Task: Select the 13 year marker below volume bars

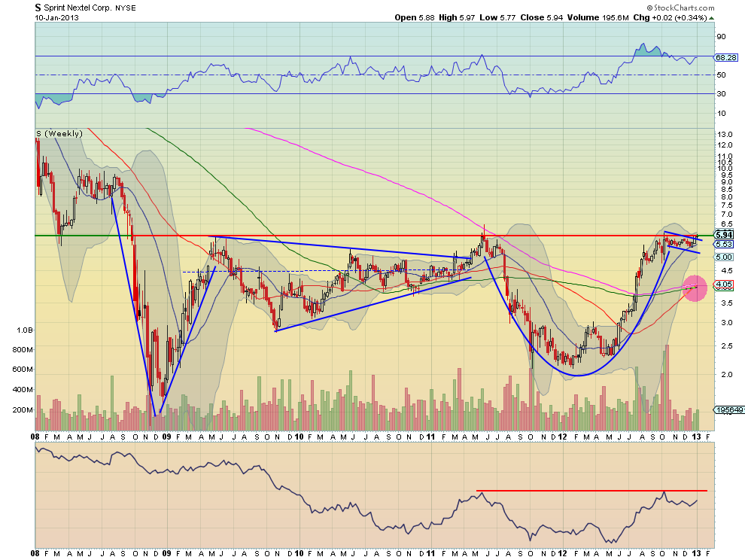Action: pyautogui.click(x=696, y=437)
